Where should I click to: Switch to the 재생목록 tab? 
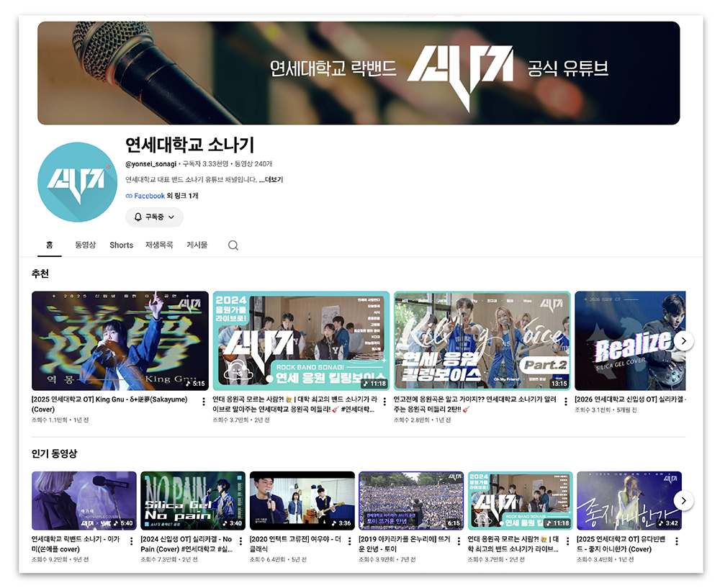[159, 245]
